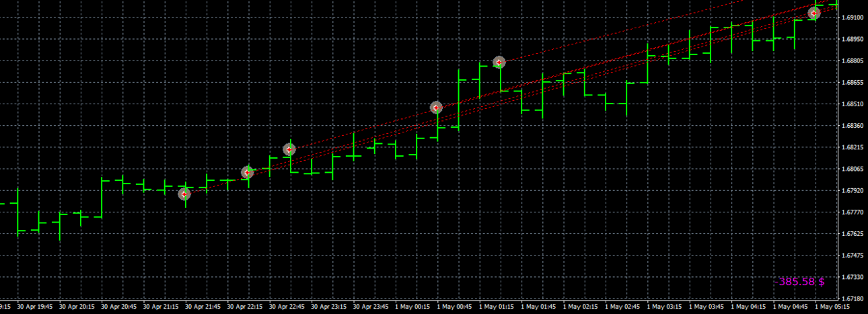Select the 1.67625 price scale value
This screenshot has height=314, width=868.
pos(853,233)
